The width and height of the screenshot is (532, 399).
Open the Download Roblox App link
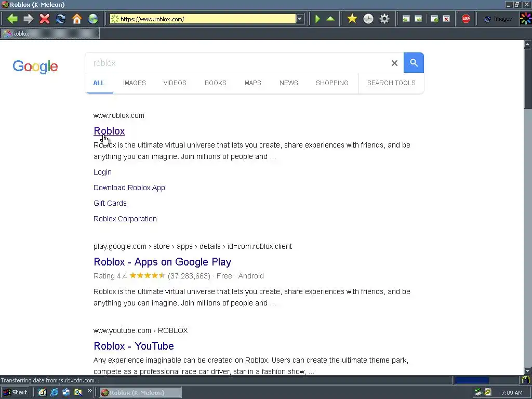click(129, 188)
